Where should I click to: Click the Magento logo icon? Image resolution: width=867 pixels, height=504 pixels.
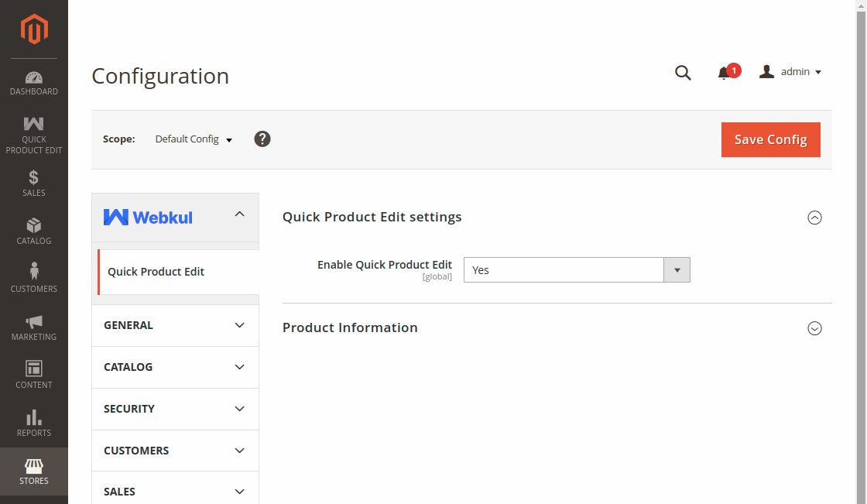click(34, 29)
